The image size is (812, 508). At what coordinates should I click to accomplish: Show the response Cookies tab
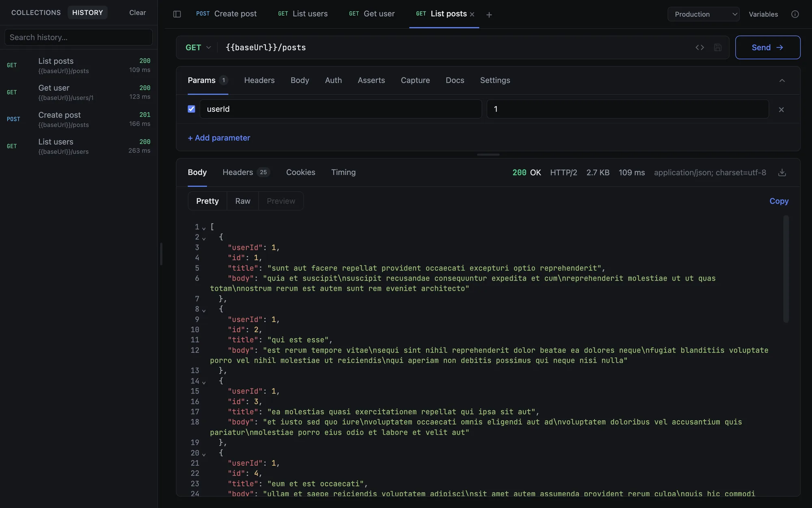(x=301, y=172)
